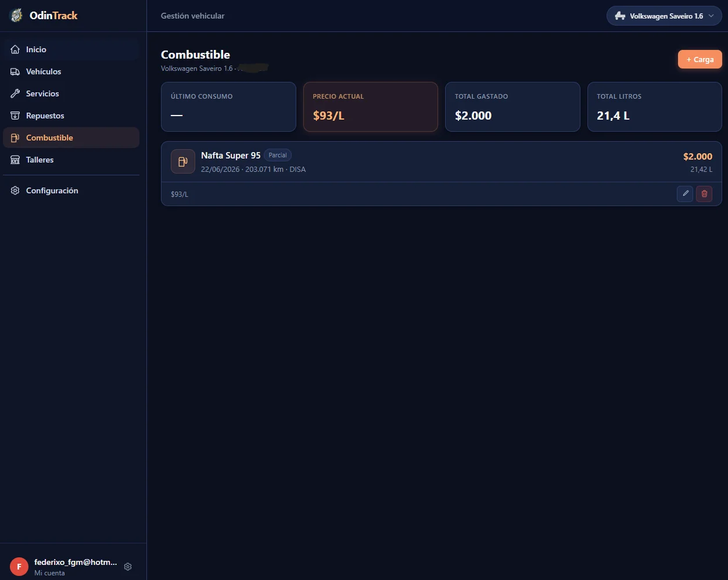Select the Combustible menu item
The width and height of the screenshot is (728, 580).
tap(71, 138)
